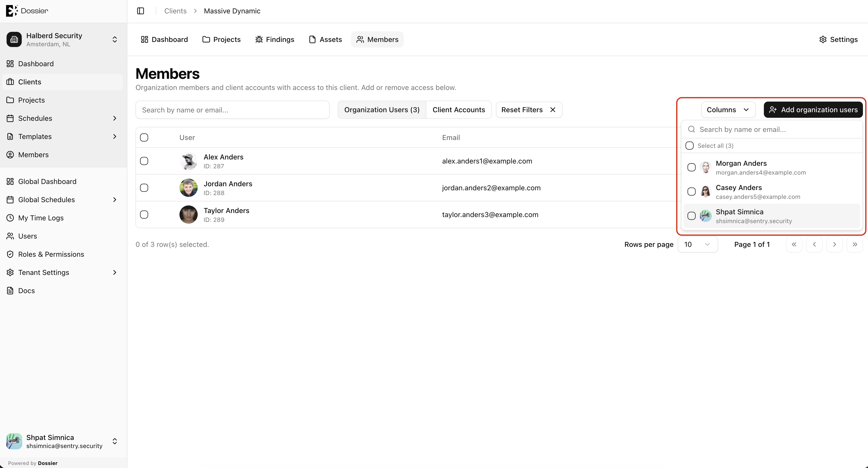The width and height of the screenshot is (868, 468).
Task: Click Alex Anders' avatar
Action: point(188,161)
